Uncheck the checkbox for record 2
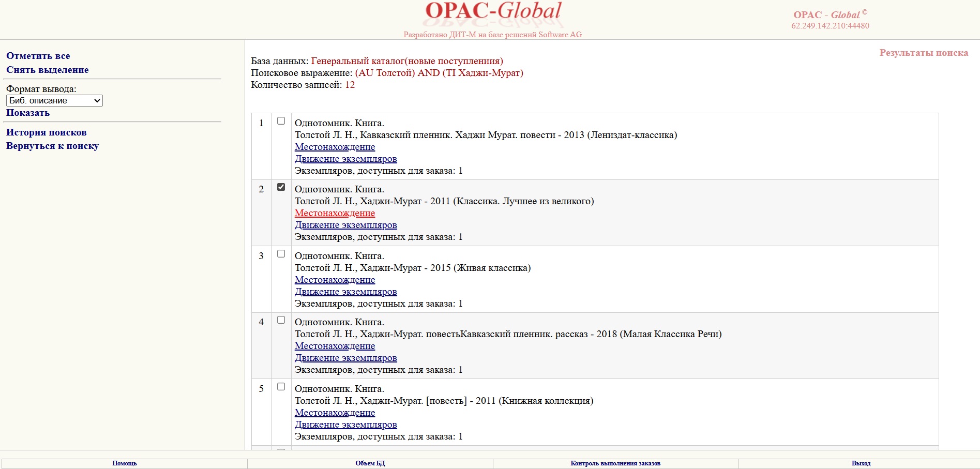The image size is (980, 469). coord(281,187)
